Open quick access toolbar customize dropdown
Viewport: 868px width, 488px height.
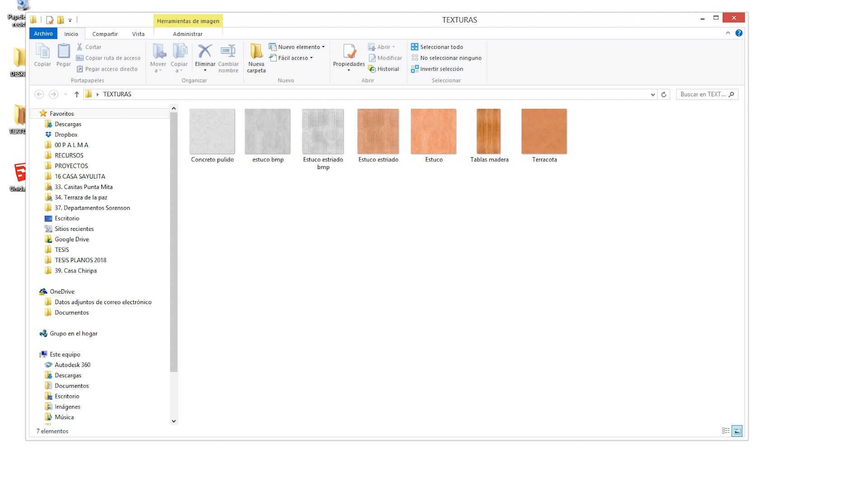[x=70, y=20]
